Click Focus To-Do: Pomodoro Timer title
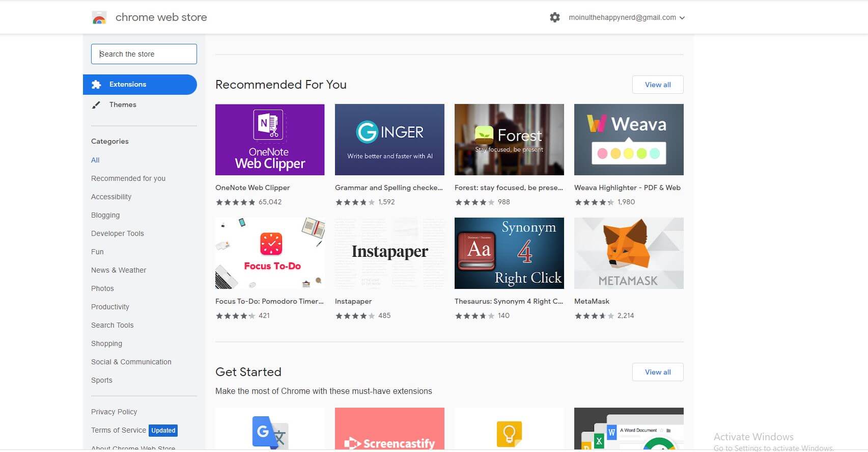The image size is (868, 452). coord(269,301)
